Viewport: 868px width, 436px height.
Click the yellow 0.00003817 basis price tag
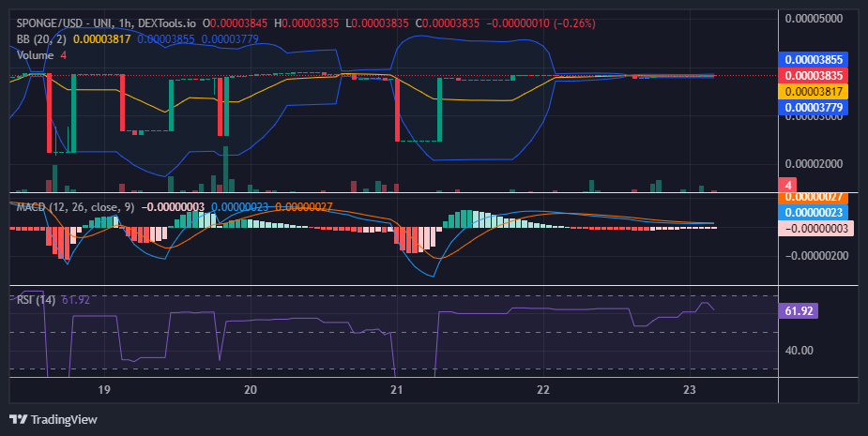(x=813, y=91)
